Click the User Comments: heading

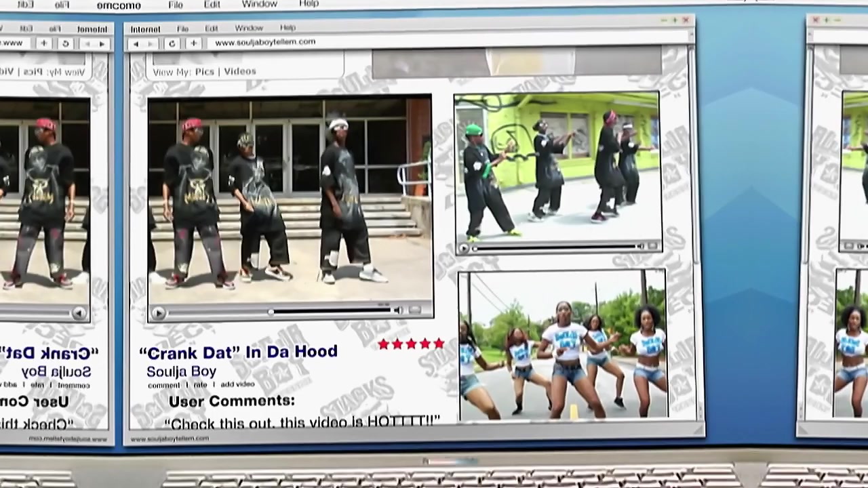232,401
